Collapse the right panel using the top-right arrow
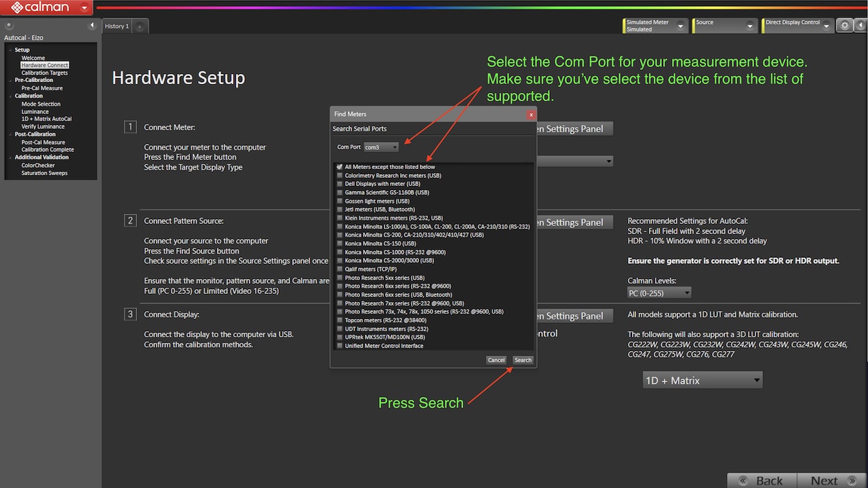The image size is (868, 488). tap(860, 26)
